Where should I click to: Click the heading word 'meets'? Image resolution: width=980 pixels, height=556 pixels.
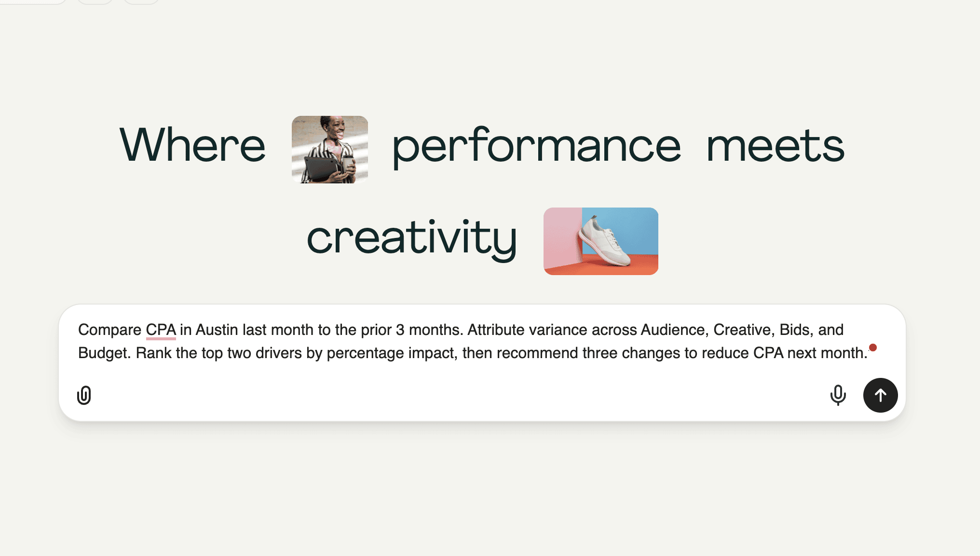click(775, 146)
